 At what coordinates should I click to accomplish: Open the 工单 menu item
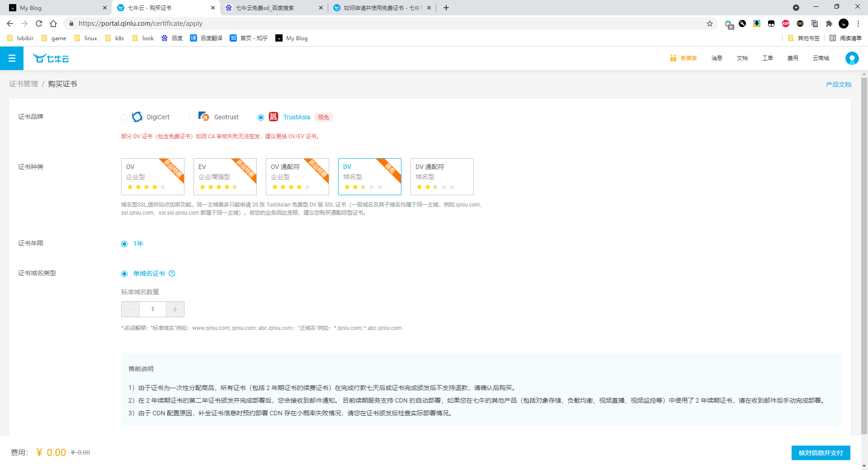point(767,58)
